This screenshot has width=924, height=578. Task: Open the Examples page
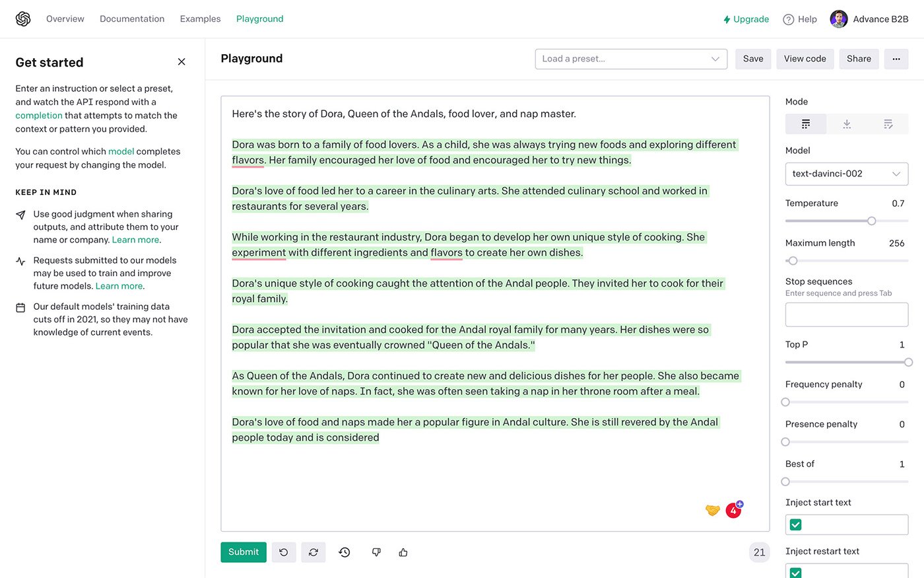(x=200, y=18)
